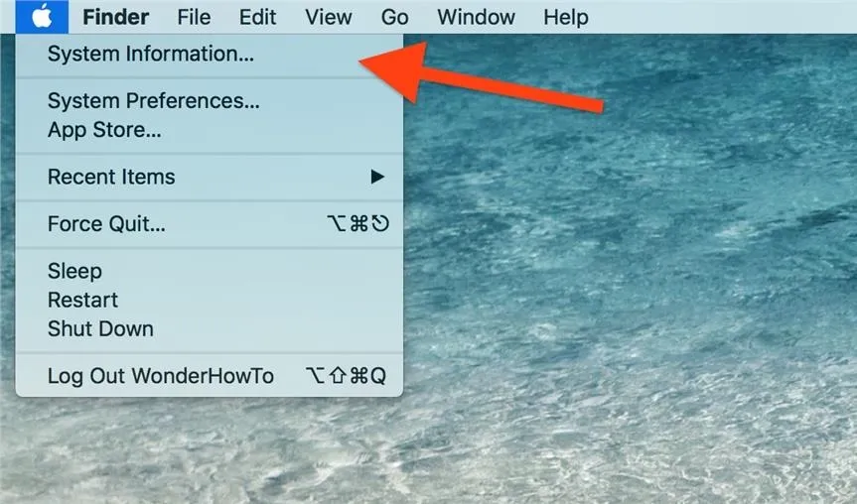Expand the Recent Items submenu arrow
Screen dimensions: 857x504
click(377, 177)
